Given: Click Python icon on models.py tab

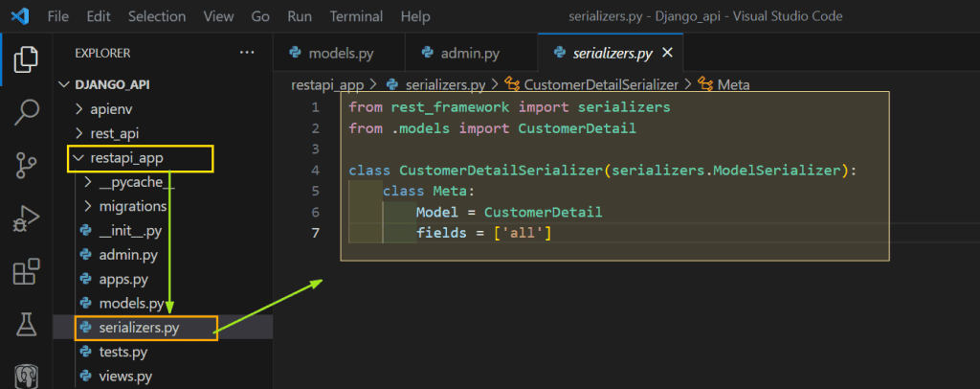Looking at the screenshot, I should tap(296, 53).
